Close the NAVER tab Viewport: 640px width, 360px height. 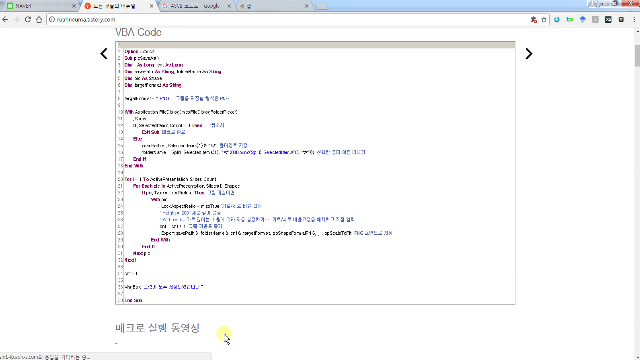pos(73,6)
